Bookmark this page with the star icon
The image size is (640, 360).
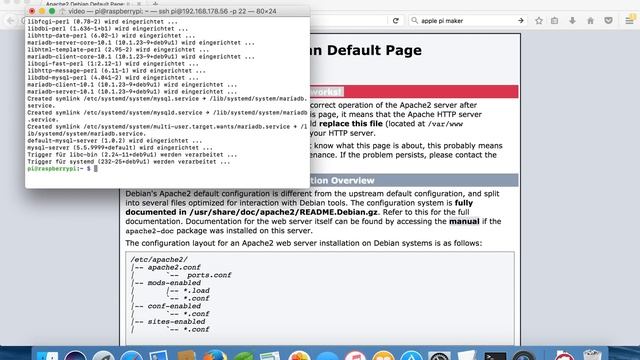[x=539, y=20]
